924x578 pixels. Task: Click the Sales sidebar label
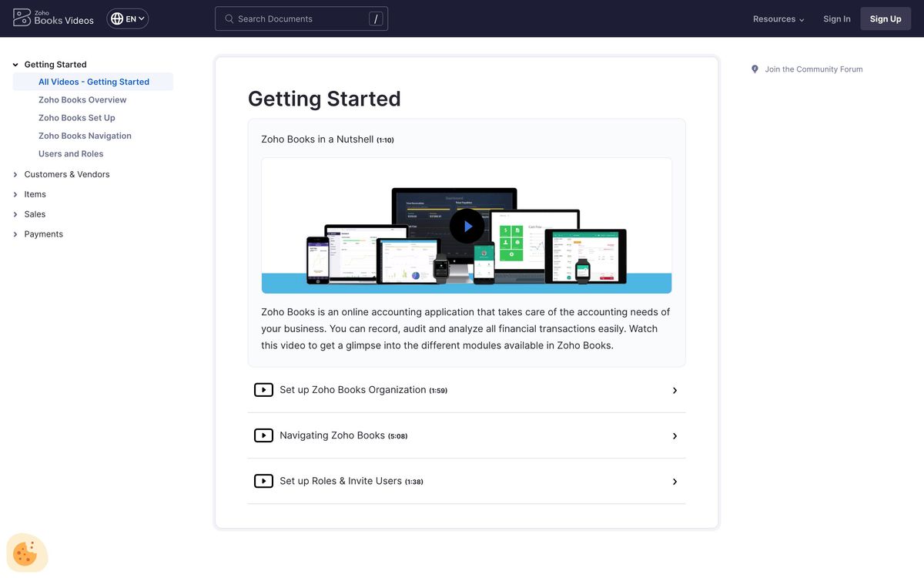pyautogui.click(x=35, y=214)
